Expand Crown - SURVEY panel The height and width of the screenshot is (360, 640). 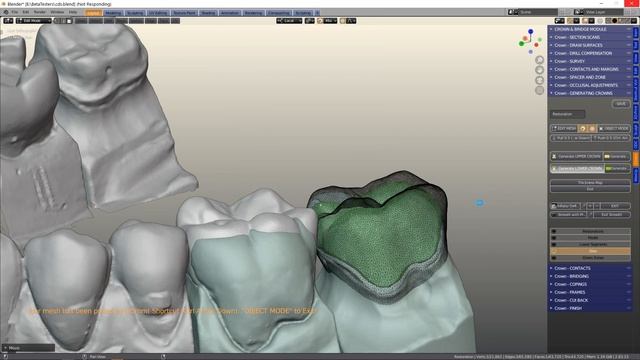click(x=590, y=61)
